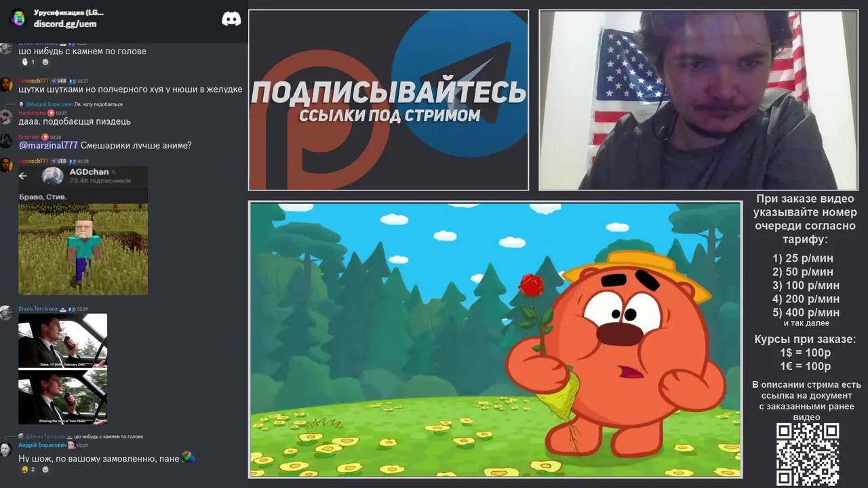The image size is (868, 488).
Task: Click the QR code for the ordered videos document
Action: [x=807, y=454]
